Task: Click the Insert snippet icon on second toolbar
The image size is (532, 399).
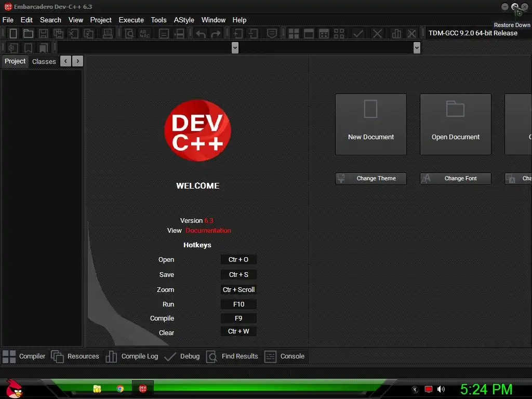Action: (13, 48)
